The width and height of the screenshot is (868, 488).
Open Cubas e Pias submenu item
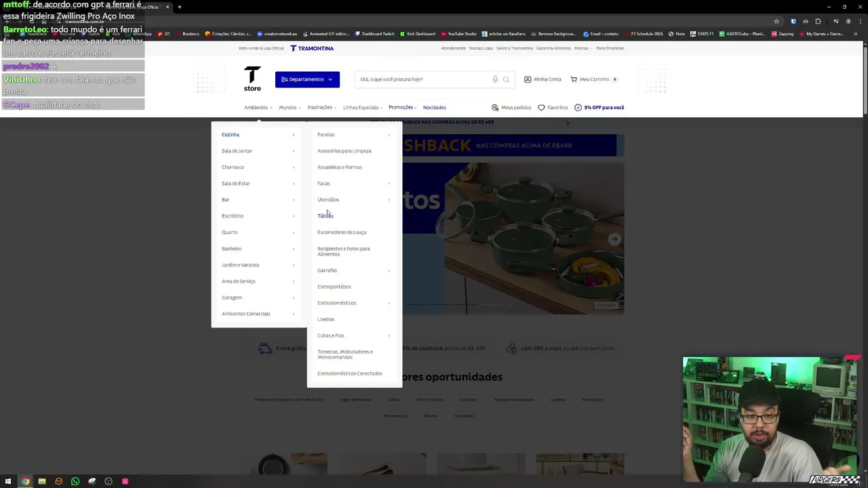(x=331, y=335)
